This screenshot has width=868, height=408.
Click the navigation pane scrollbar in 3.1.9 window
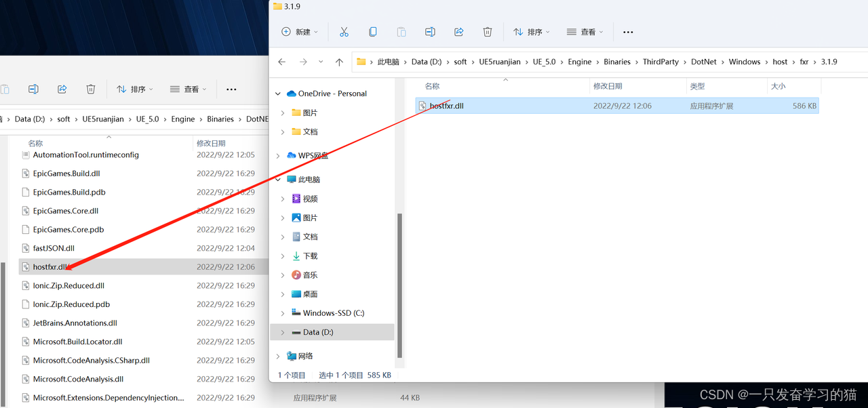pos(399,285)
